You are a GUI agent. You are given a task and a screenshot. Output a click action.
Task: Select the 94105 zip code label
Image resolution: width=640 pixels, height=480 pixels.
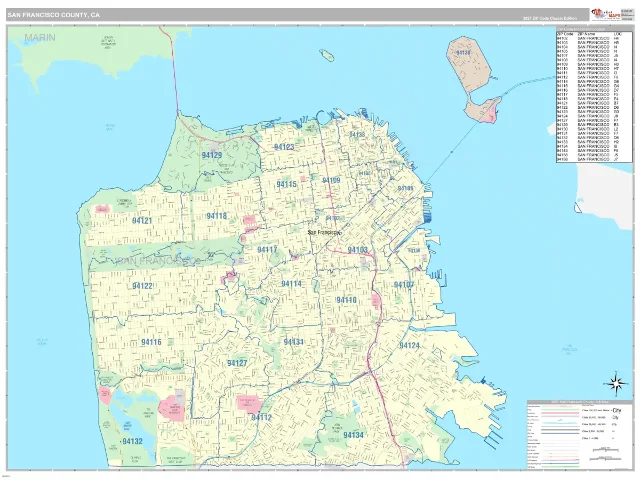click(405, 188)
